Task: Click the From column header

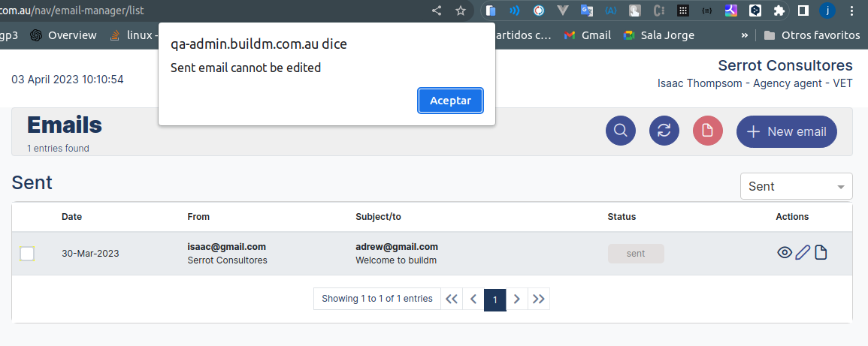Action: click(x=198, y=217)
